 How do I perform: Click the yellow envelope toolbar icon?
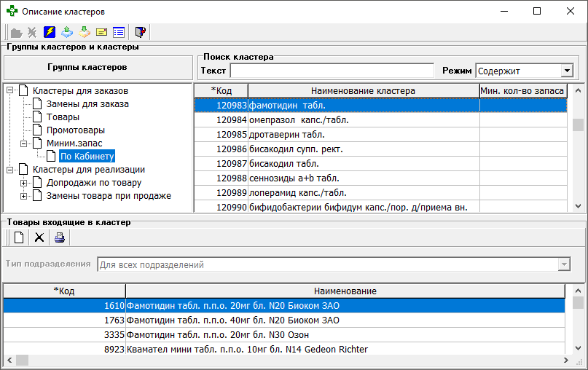coord(101,32)
